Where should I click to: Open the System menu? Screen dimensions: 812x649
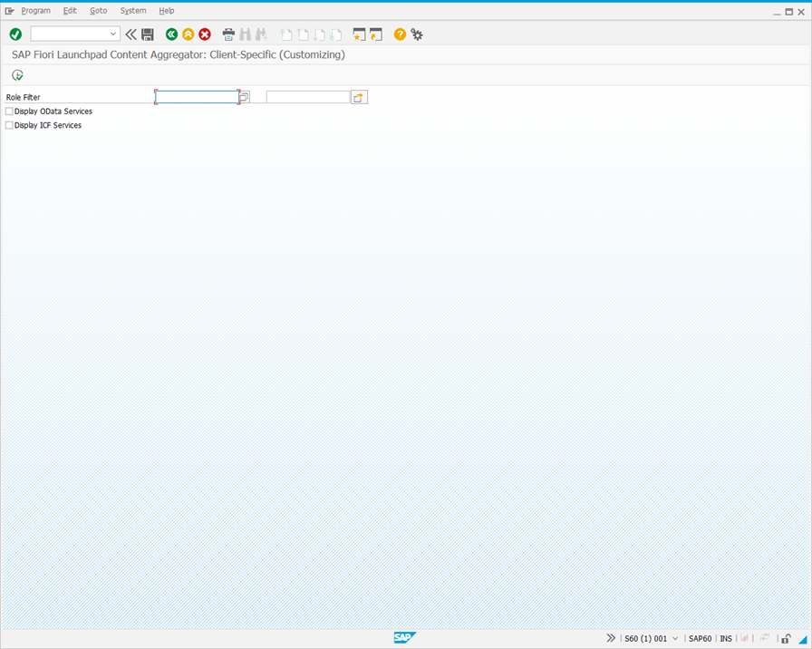132,10
